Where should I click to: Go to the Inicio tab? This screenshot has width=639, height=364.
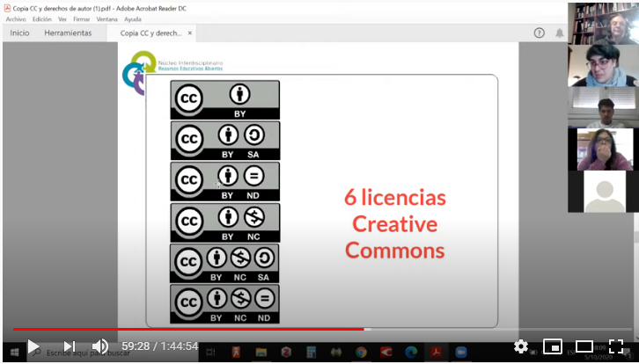(19, 33)
